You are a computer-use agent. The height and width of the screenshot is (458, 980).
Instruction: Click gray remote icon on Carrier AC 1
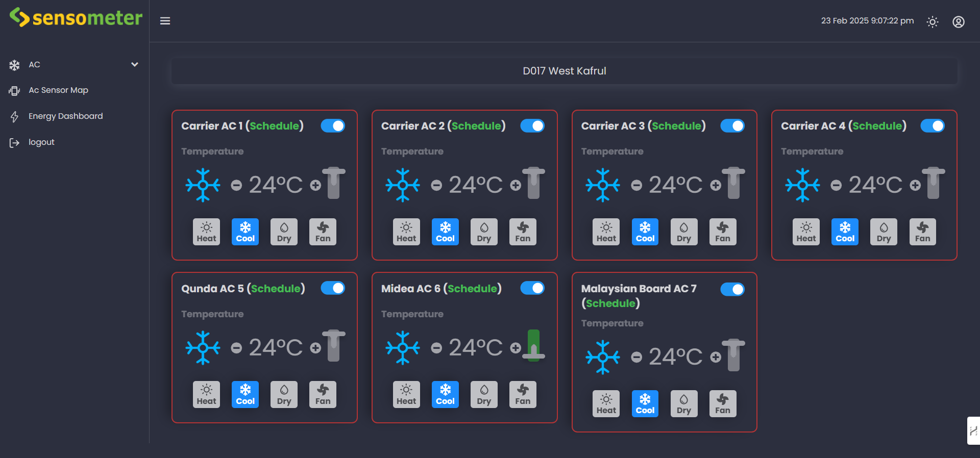(x=333, y=183)
